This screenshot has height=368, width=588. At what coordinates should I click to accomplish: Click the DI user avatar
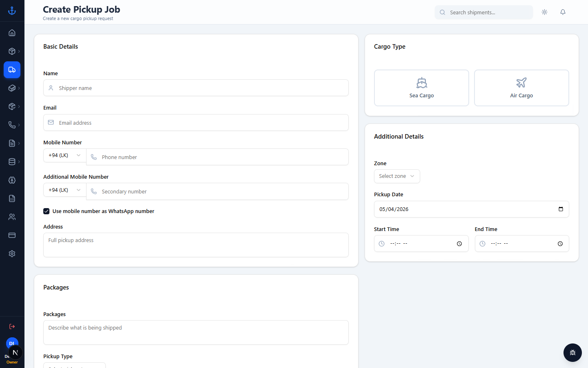point(12,343)
